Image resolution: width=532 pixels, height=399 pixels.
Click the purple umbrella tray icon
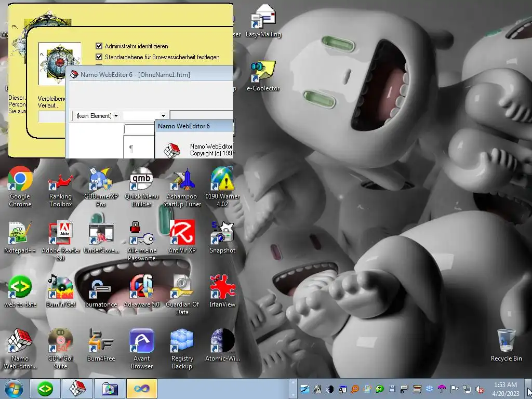[442, 389]
